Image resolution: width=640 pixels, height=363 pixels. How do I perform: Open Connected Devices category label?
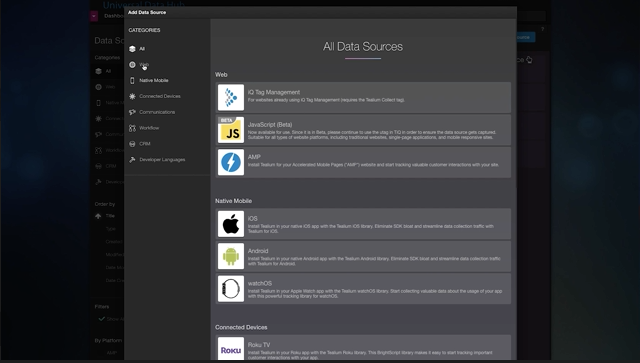tap(160, 96)
